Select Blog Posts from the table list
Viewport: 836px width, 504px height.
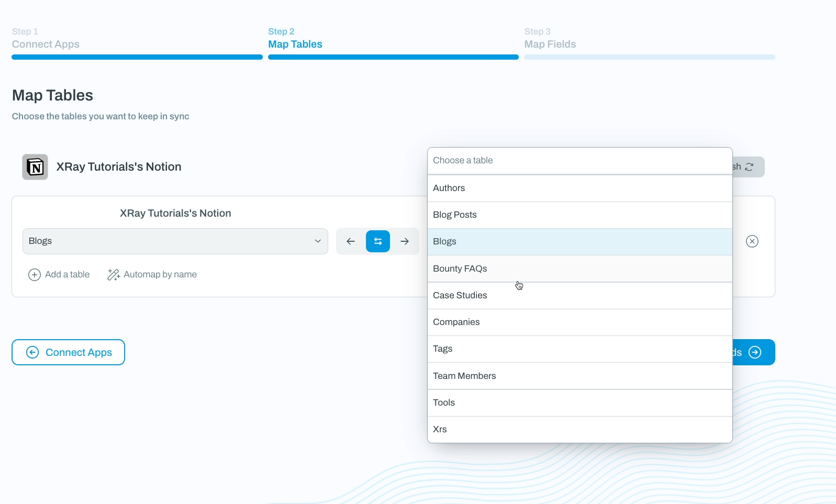click(x=580, y=215)
